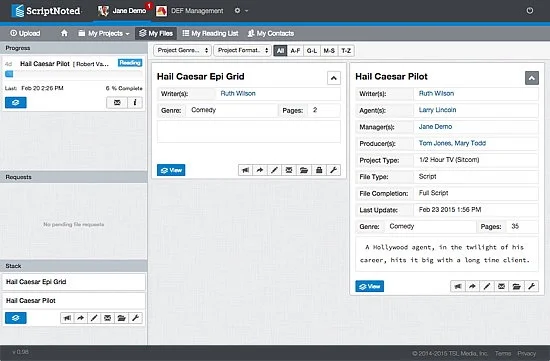The image size is (550, 361).
Task: Open the Jane Demo user profile
Action: click(x=122, y=11)
